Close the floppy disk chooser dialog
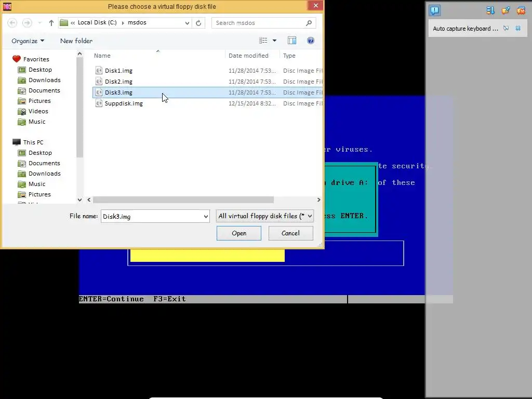Screen dimensions: 532x399 click(315, 5)
